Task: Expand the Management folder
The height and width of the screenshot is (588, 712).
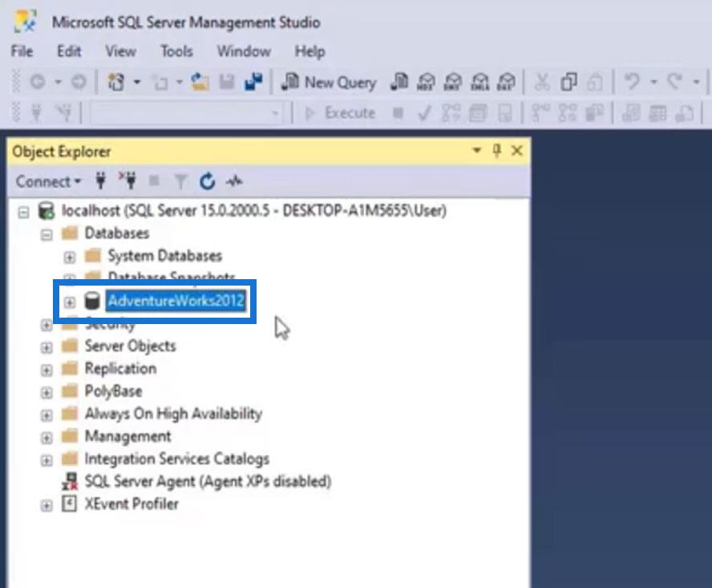Action: pos(47,438)
